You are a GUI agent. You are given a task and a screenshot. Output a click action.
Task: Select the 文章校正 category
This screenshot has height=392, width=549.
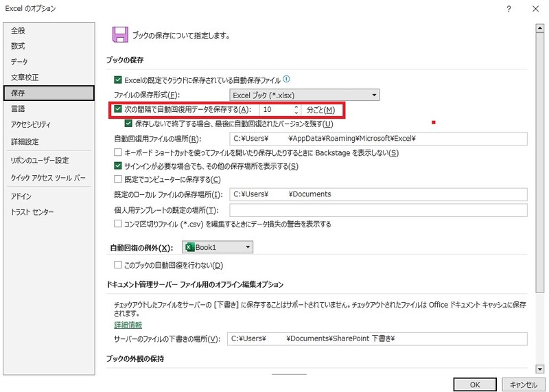pyautogui.click(x=49, y=78)
